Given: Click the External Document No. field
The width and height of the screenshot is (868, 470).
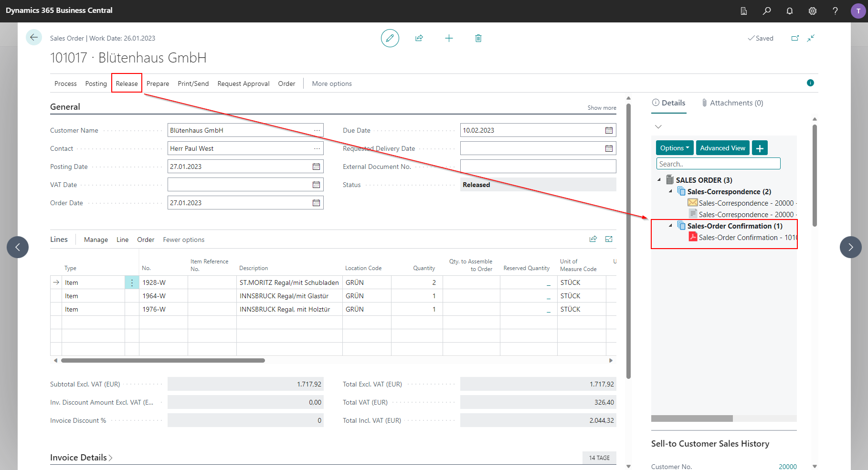Looking at the screenshot, I should pyautogui.click(x=538, y=167).
